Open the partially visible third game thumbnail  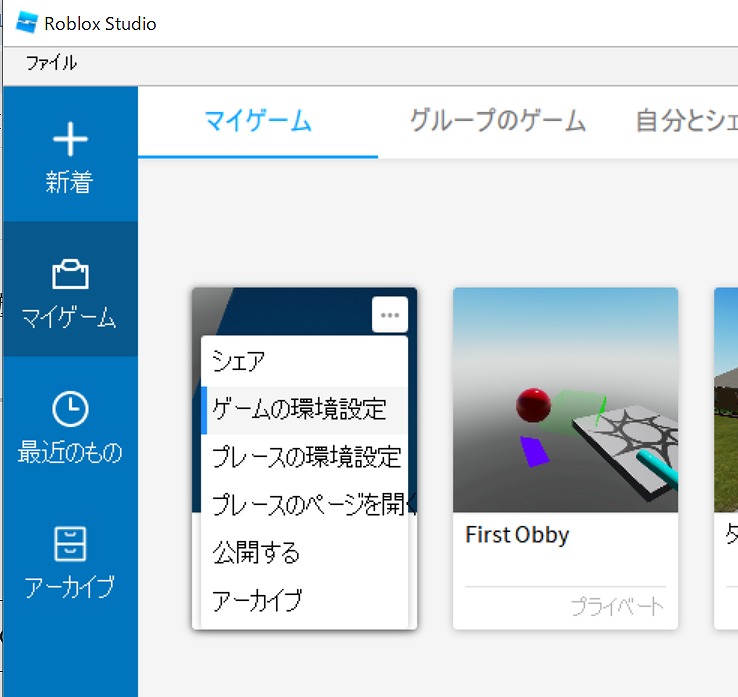pyautogui.click(x=726, y=400)
